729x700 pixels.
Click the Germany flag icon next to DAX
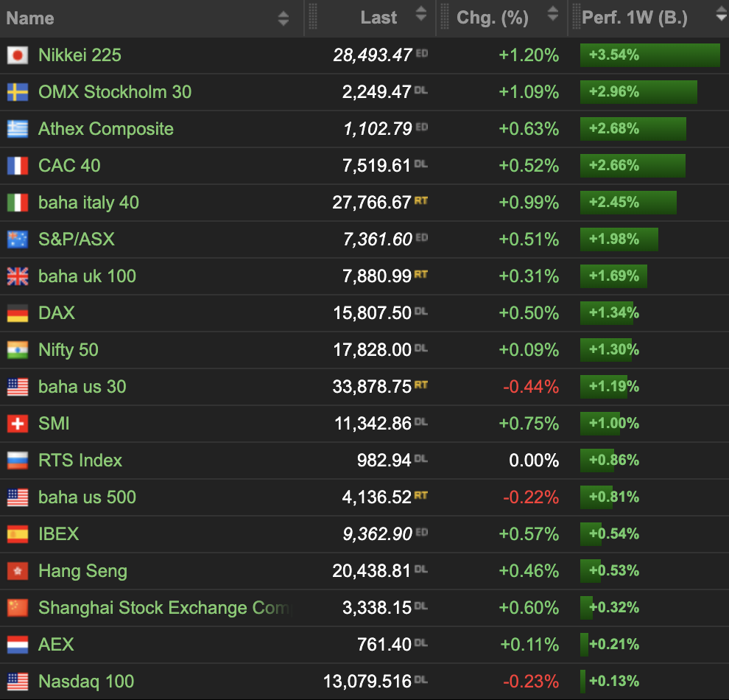click(x=18, y=313)
